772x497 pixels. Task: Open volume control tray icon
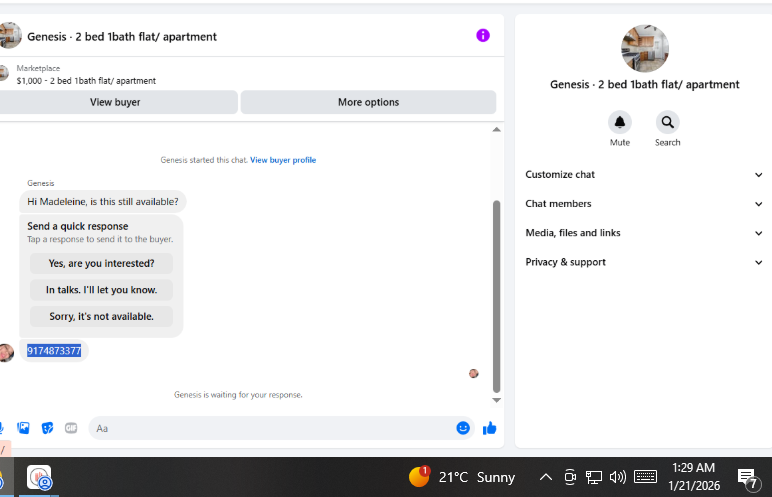[617, 477]
